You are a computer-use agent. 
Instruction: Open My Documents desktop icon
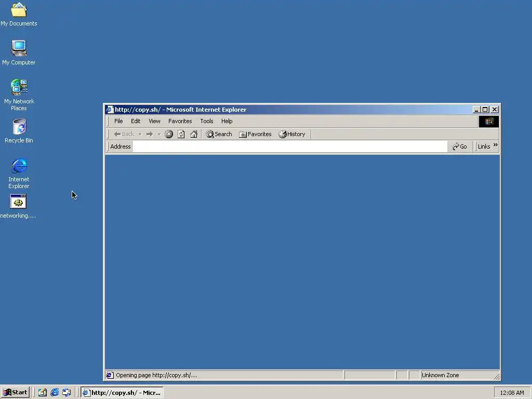(x=19, y=14)
